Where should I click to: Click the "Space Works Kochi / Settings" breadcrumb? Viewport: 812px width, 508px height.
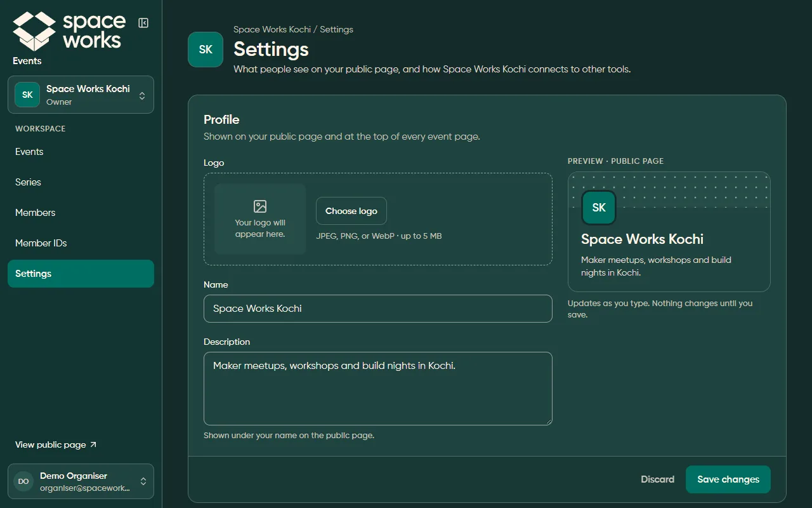click(x=293, y=29)
